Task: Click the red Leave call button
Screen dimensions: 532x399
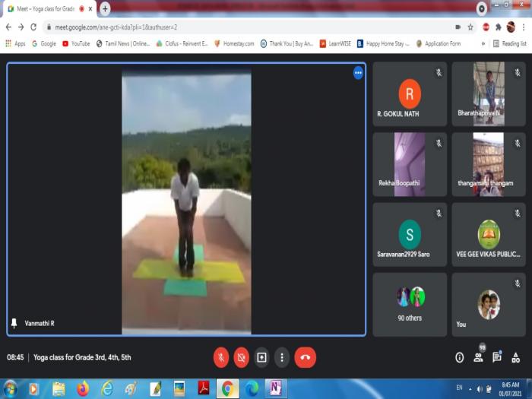Action: coord(305,358)
